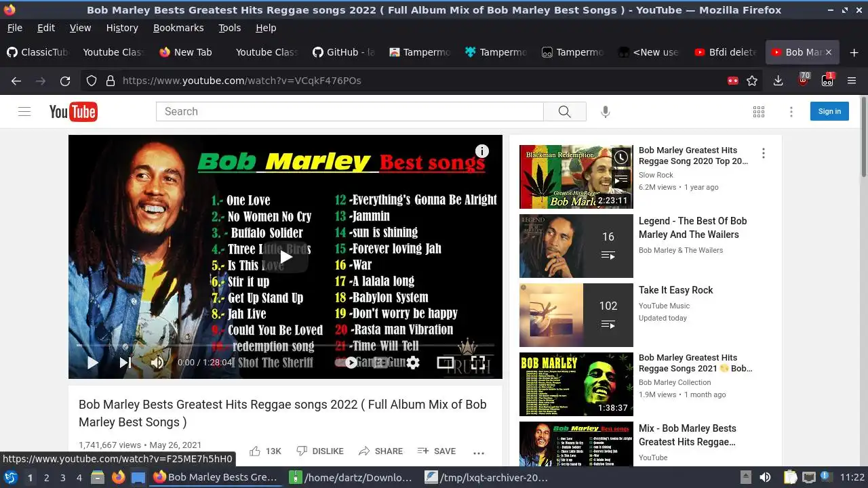Screen dimensions: 868x488
Task: Open the taskbar volume control
Action: pyautogui.click(x=765, y=477)
